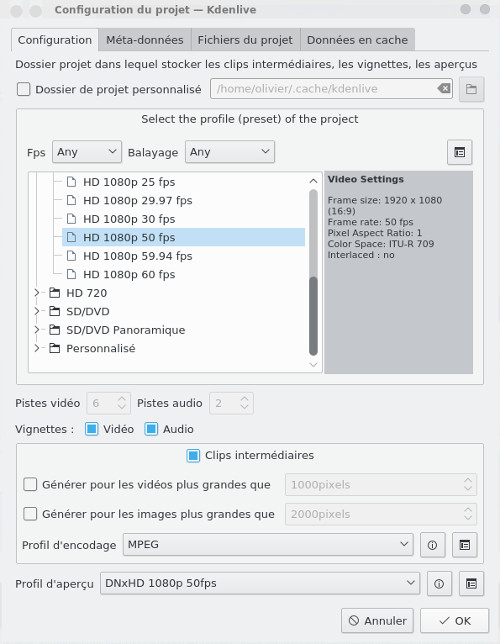Clear the project folder path field
Viewport: 500px width, 644px height.
point(444,88)
